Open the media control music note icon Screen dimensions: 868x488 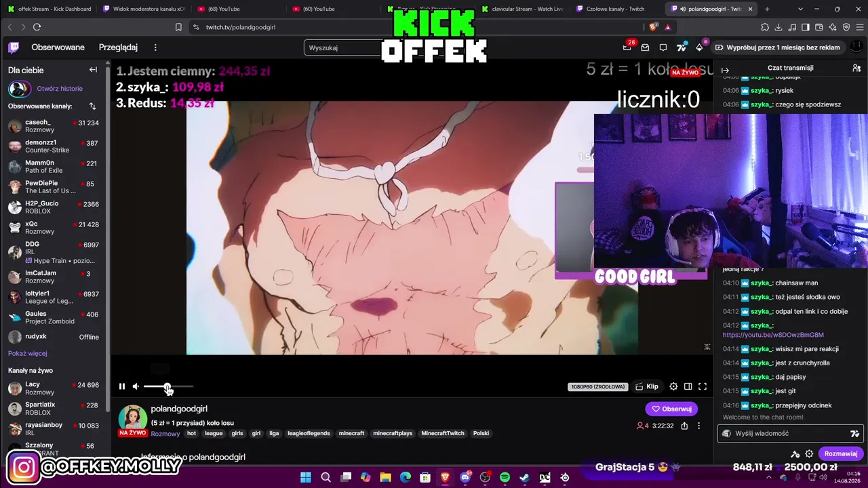click(x=792, y=27)
